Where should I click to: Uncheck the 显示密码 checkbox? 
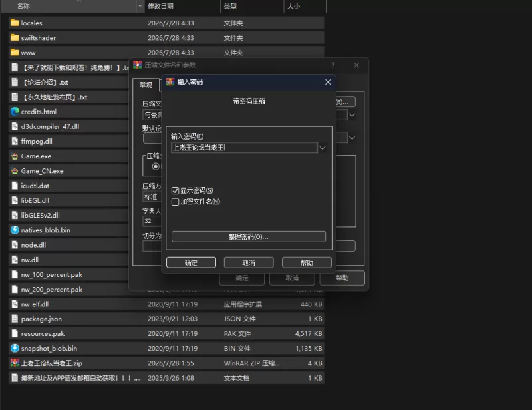coord(175,190)
